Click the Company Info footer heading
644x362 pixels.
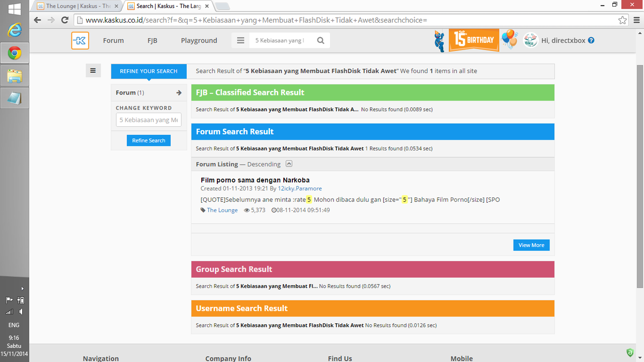pos(228,358)
